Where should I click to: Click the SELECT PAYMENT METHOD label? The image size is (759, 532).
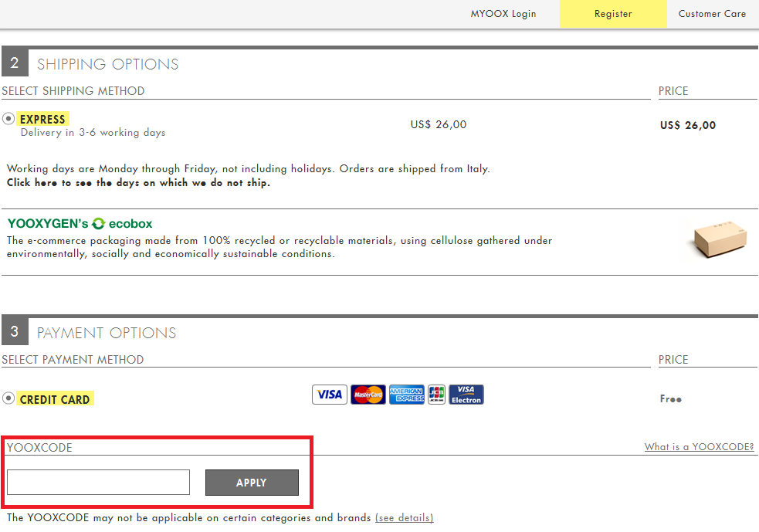pos(73,359)
